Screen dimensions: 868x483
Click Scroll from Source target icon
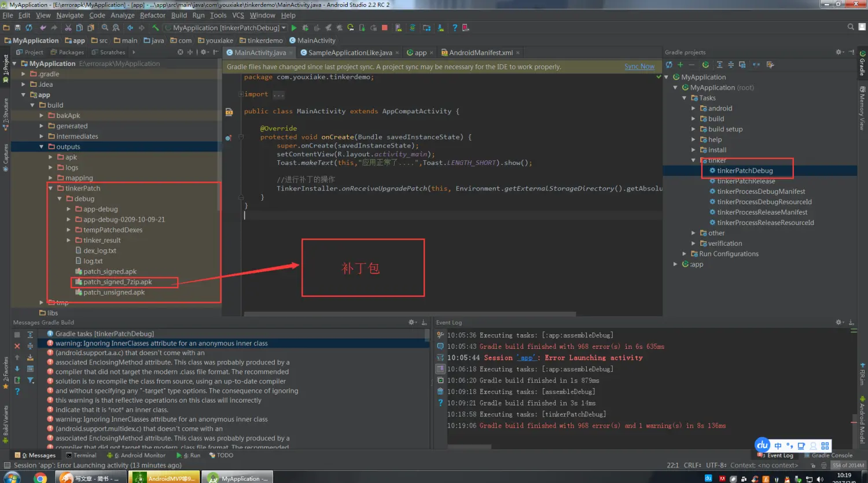coord(180,52)
